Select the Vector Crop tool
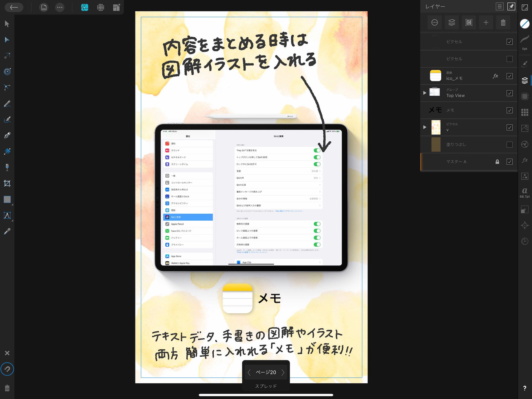 point(7,183)
